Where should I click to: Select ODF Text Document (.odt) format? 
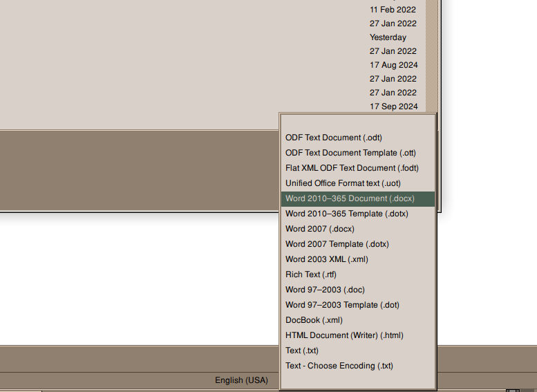point(358,138)
